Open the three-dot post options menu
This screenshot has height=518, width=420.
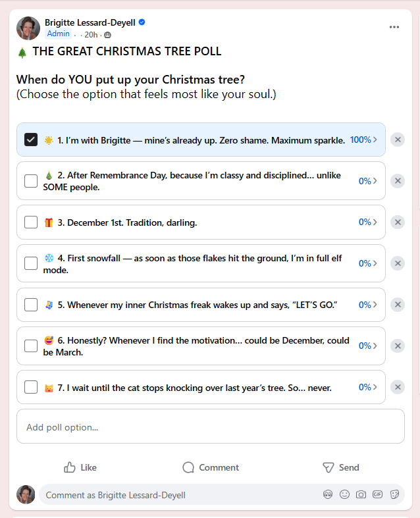click(x=394, y=27)
